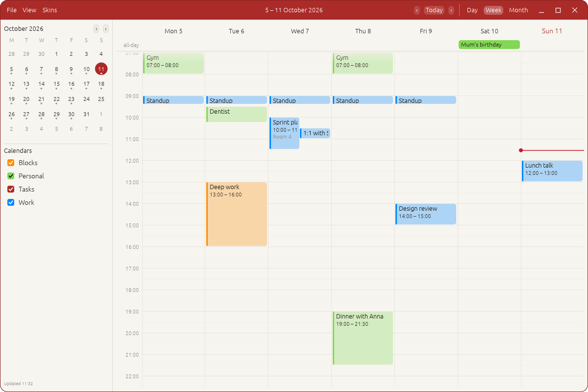Open Thursday's Gym event
Viewport: 588px width, 392px height.
click(x=363, y=63)
